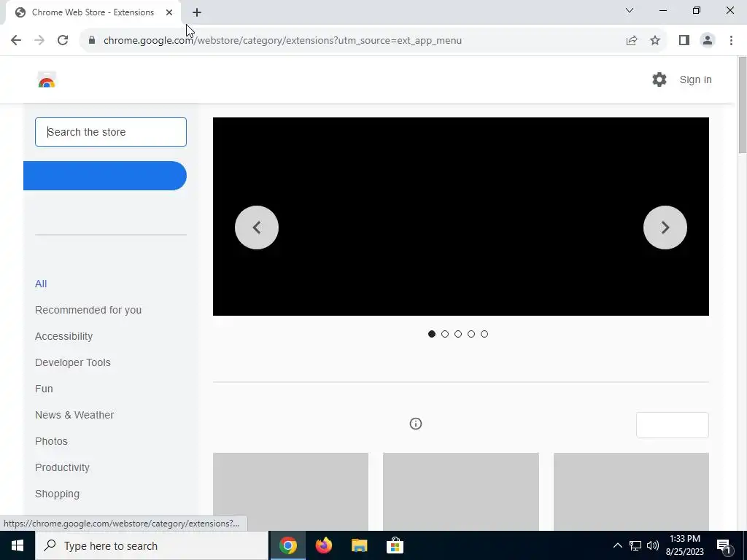Click the Sign in link

(x=695, y=79)
